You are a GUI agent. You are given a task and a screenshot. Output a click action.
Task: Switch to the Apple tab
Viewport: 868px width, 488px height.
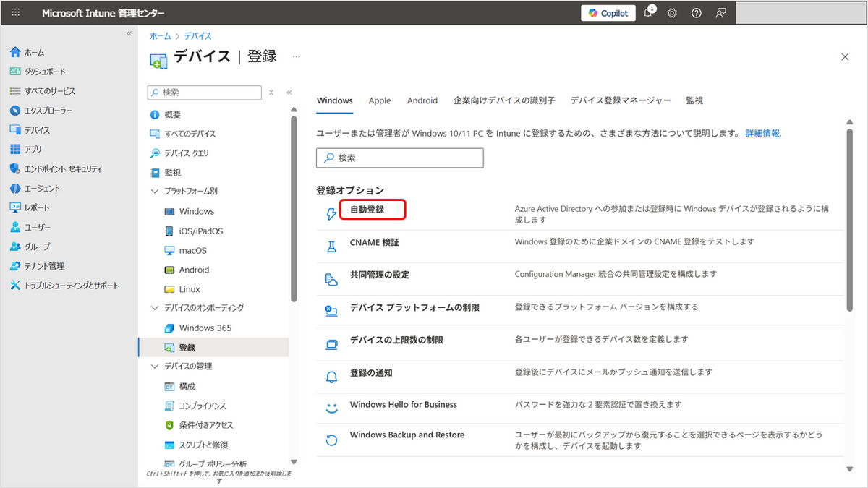click(379, 101)
